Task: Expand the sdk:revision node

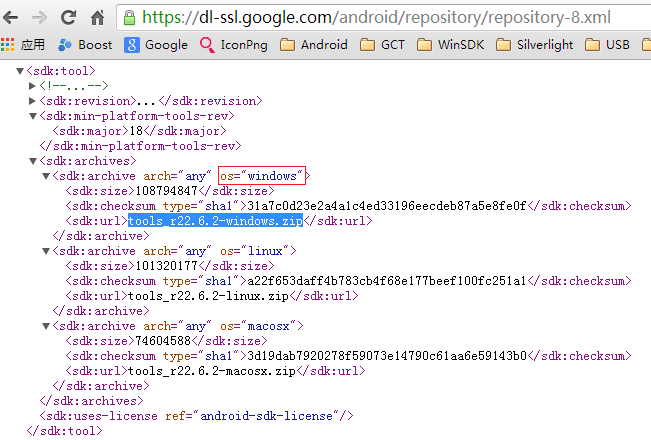Action: tap(32, 101)
